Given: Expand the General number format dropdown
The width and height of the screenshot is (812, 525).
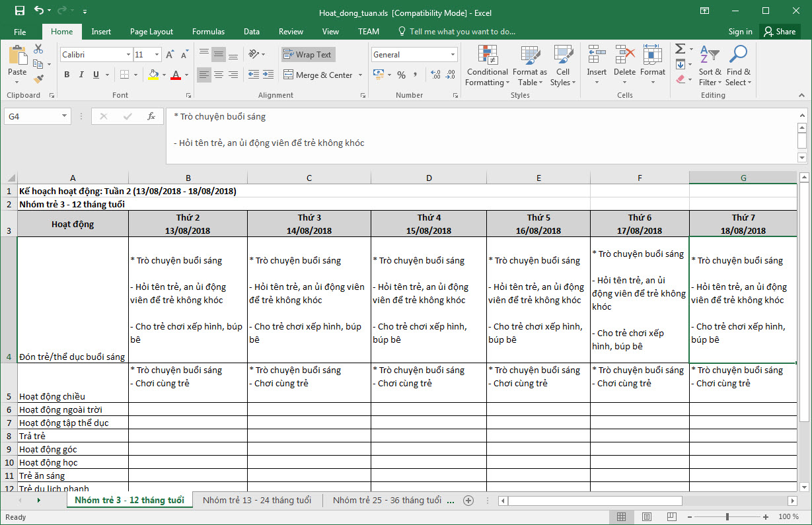Looking at the screenshot, I should click(x=453, y=55).
